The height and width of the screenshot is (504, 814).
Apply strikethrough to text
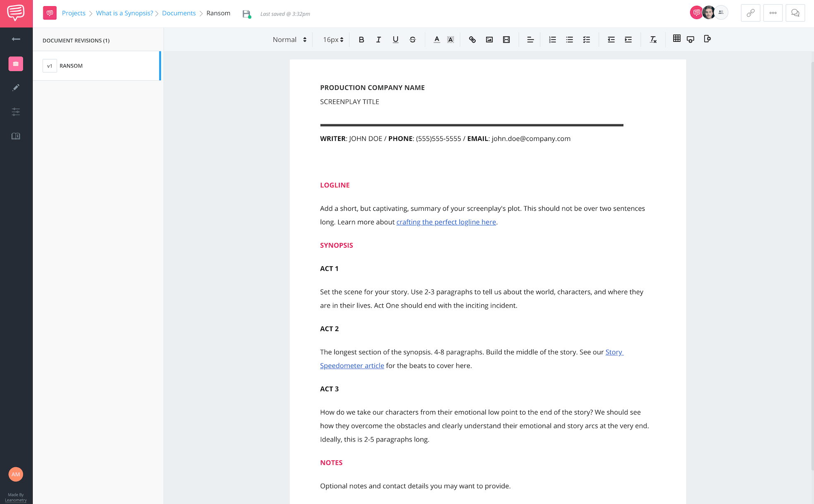pyautogui.click(x=412, y=39)
